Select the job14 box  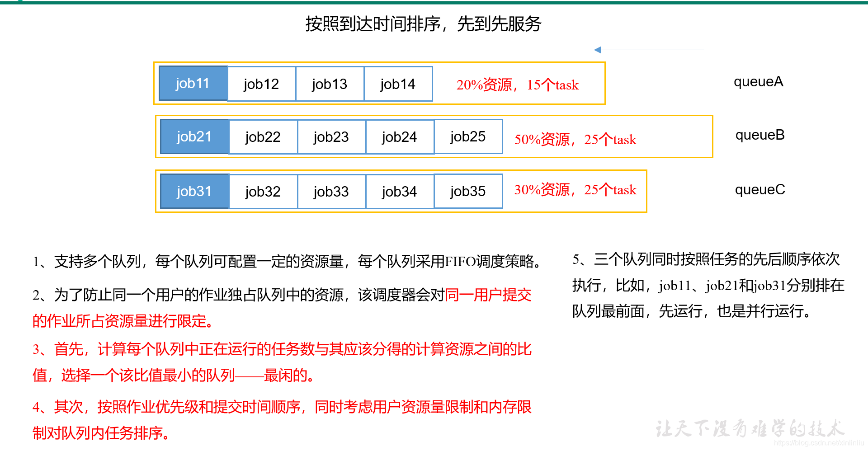pyautogui.click(x=398, y=84)
